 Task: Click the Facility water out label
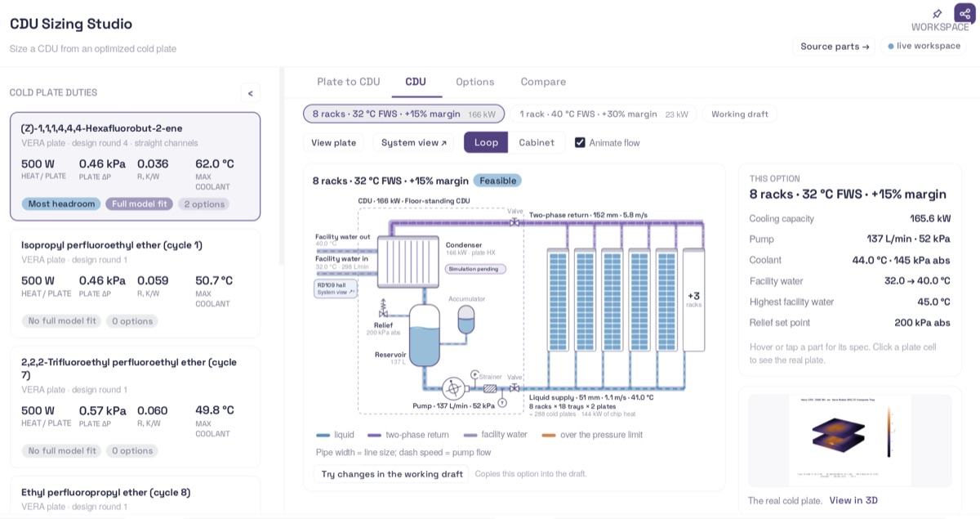pos(343,236)
